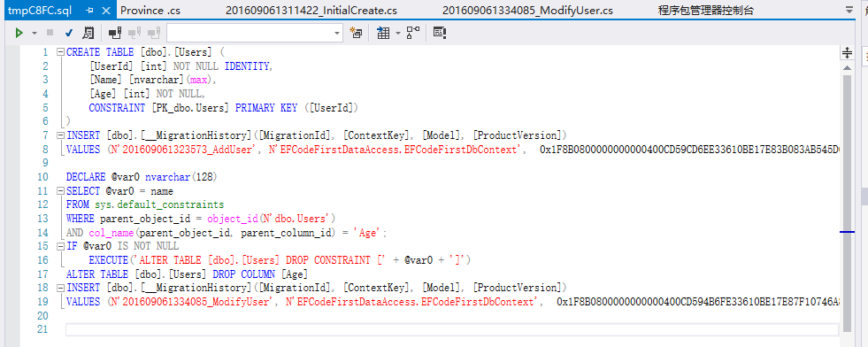Click the vertical scrollbar up arrow
868x347 pixels.
[847, 67]
